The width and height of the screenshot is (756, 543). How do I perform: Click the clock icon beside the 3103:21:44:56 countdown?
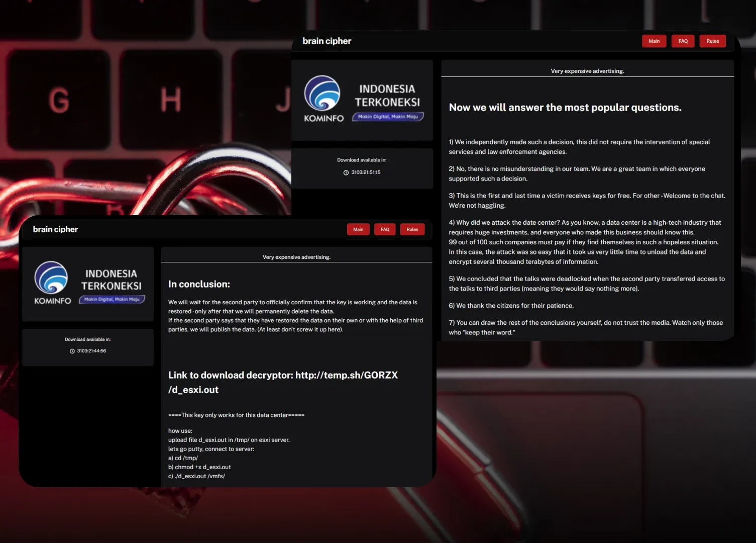point(72,351)
